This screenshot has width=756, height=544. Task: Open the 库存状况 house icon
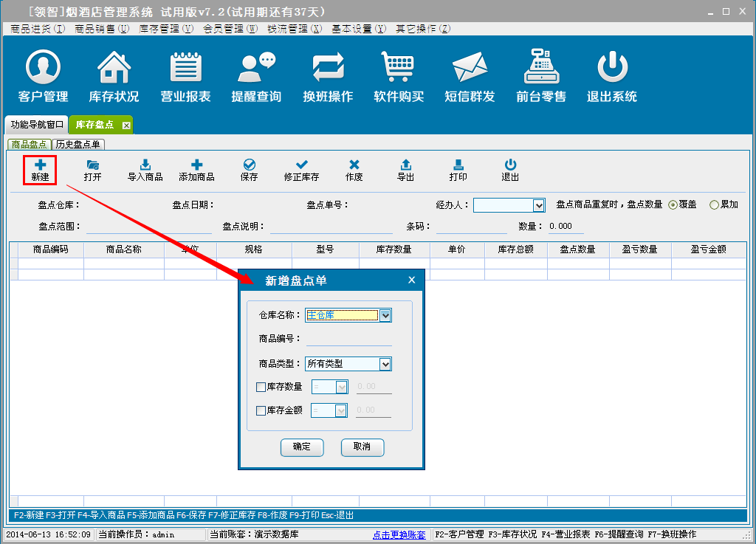114,69
